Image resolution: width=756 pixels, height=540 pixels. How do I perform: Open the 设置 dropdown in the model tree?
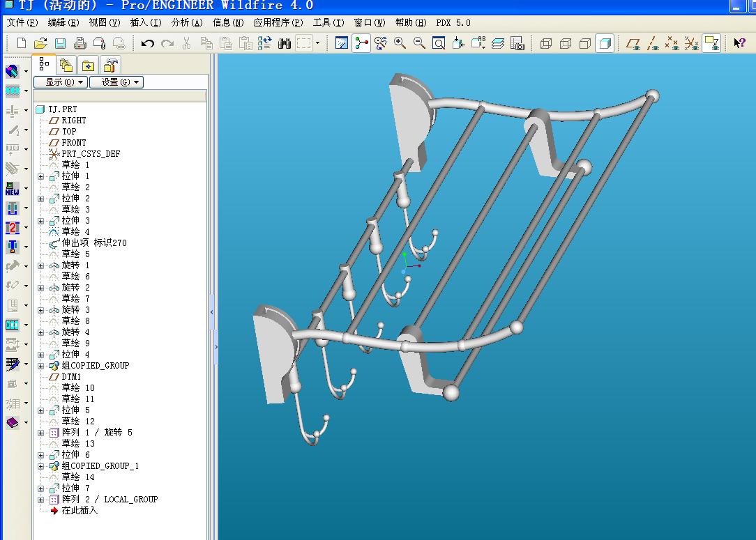(x=116, y=82)
